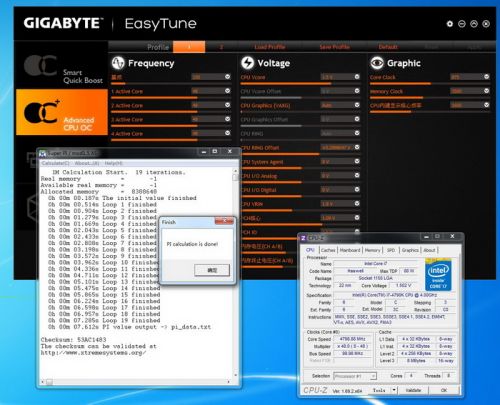Open CPU Vcore value dropdown

[357, 77]
